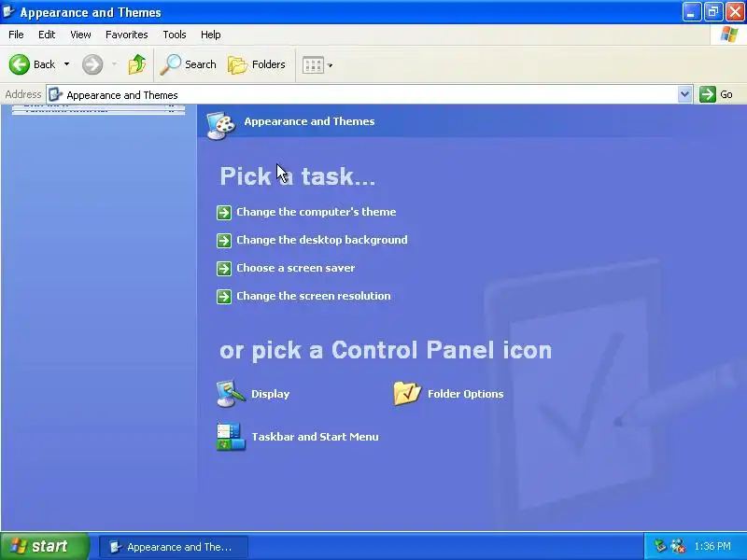747x560 pixels.
Task: Expand the Views dropdown arrow
Action: coord(330,65)
